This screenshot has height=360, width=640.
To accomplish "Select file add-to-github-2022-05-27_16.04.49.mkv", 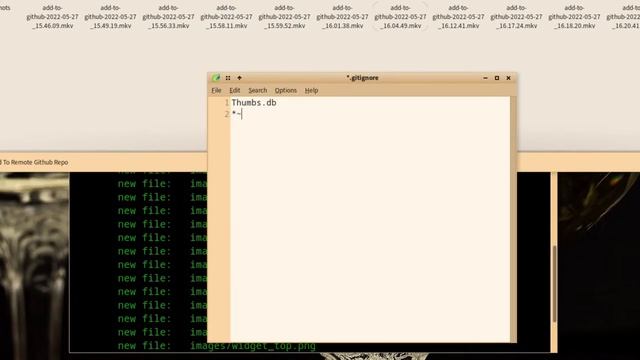I will pos(400,17).
